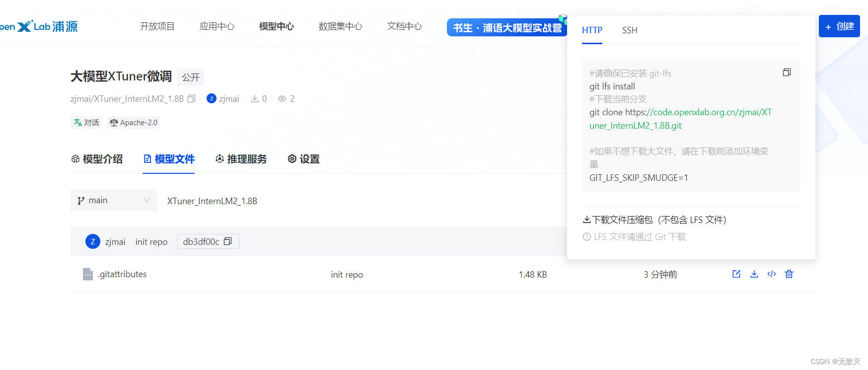Click the 大模型XTuner微调 title
Viewport: 868px width, 370px height.
(121, 76)
